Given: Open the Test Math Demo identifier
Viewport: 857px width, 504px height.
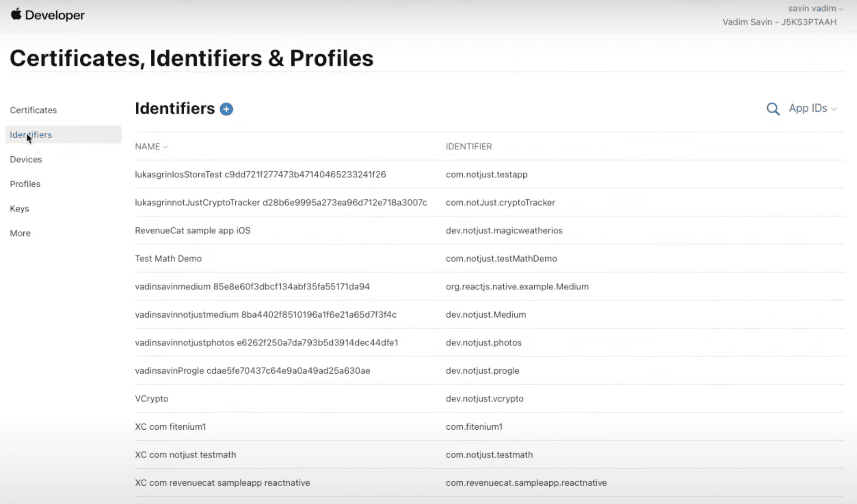Looking at the screenshot, I should pos(168,258).
